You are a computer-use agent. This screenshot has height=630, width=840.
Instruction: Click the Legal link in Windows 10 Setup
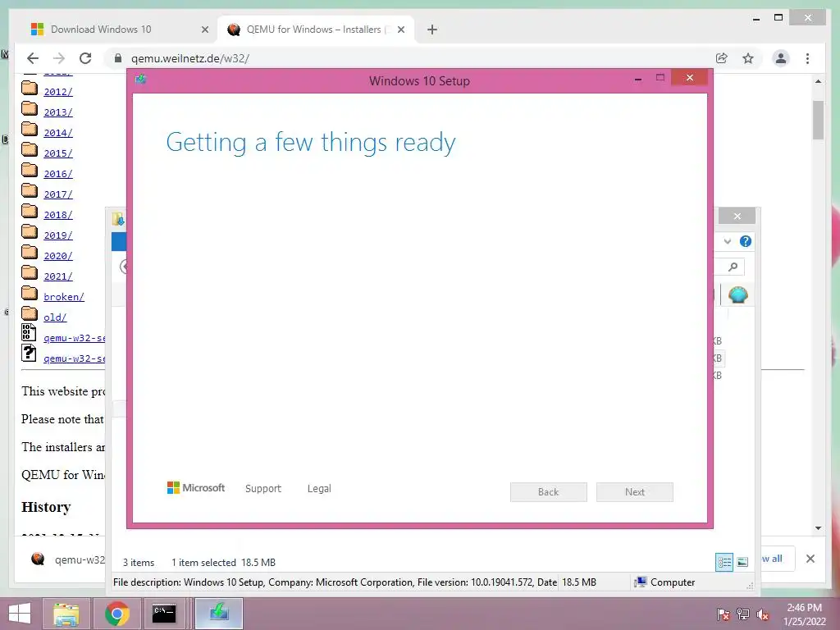[319, 489]
